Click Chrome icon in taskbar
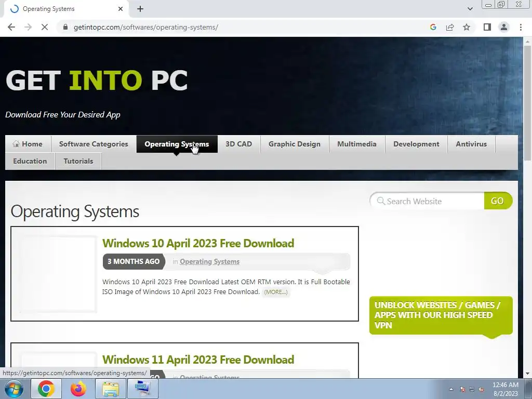 [x=46, y=389]
